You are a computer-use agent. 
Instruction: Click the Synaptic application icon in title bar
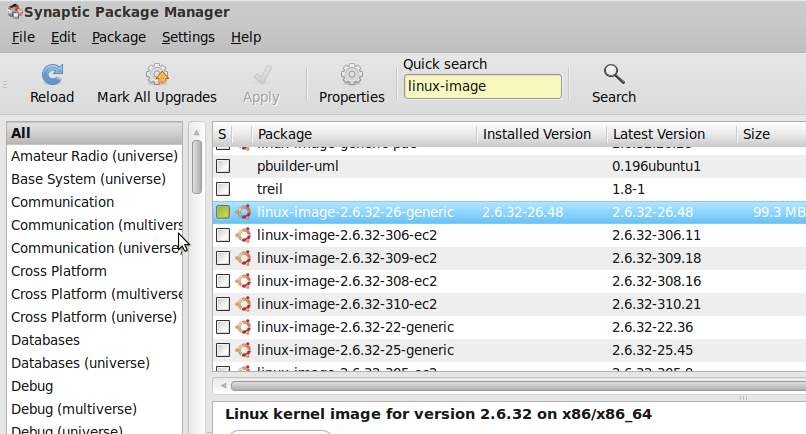tap(15, 11)
